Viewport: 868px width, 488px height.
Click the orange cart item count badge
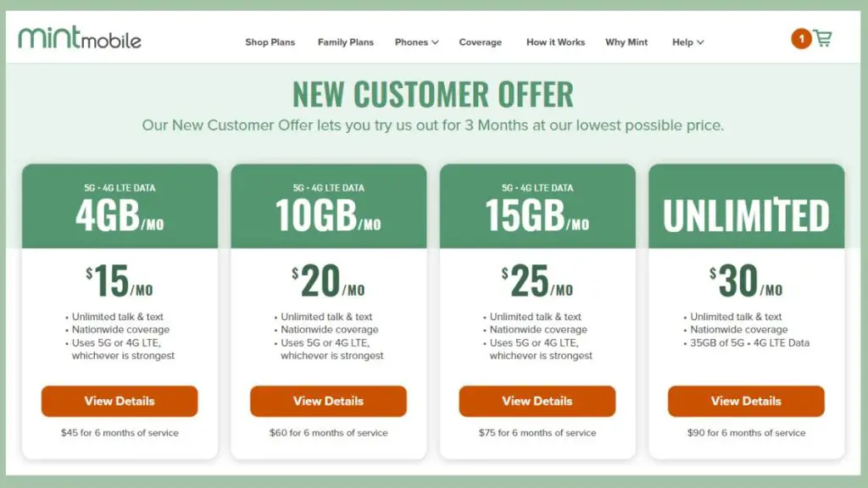(x=800, y=39)
